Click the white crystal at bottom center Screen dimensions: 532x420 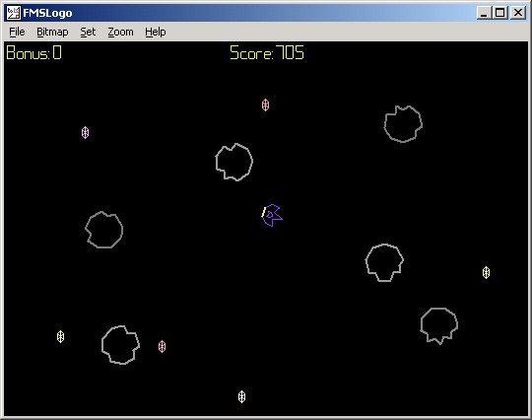[x=241, y=396]
